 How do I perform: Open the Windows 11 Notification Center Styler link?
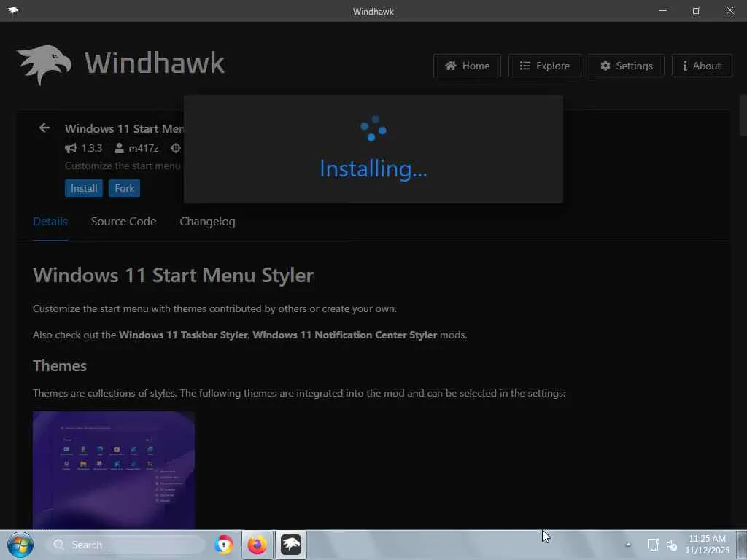coord(344,335)
